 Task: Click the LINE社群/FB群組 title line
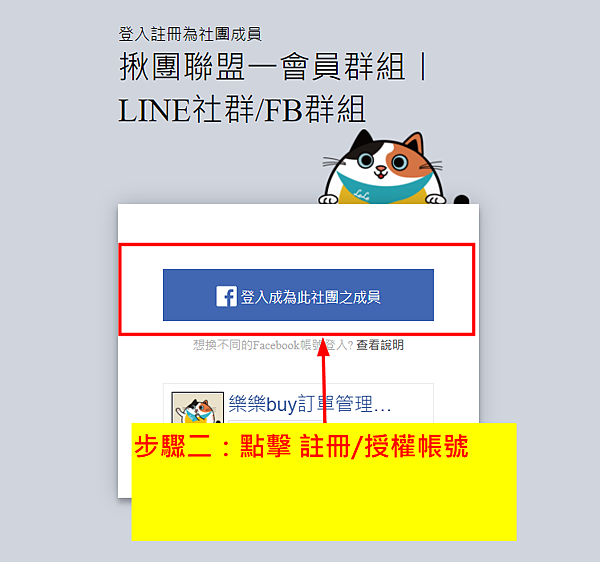(242, 110)
